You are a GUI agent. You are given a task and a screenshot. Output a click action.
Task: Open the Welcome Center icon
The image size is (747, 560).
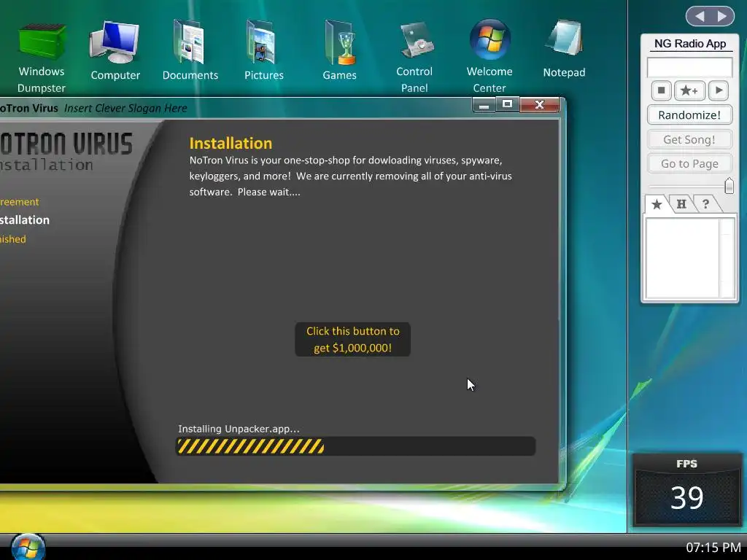point(489,57)
